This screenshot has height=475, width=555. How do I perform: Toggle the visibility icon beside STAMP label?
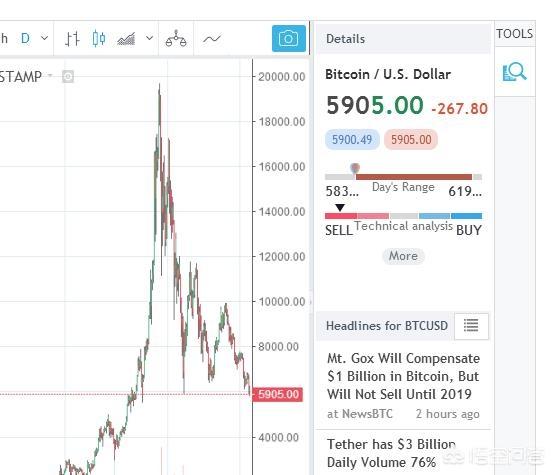tap(68, 76)
